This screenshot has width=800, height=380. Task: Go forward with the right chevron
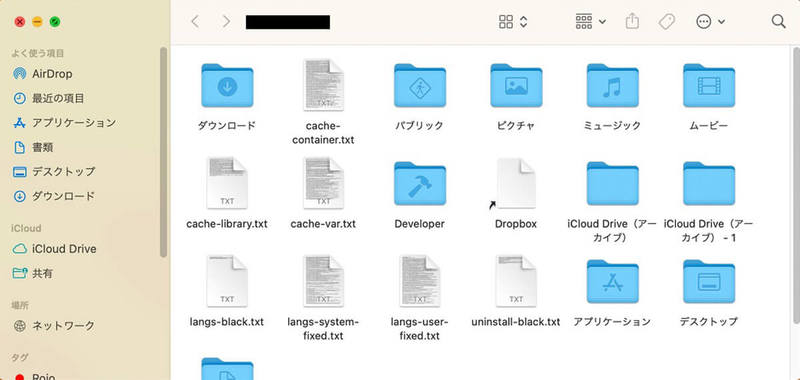226,21
